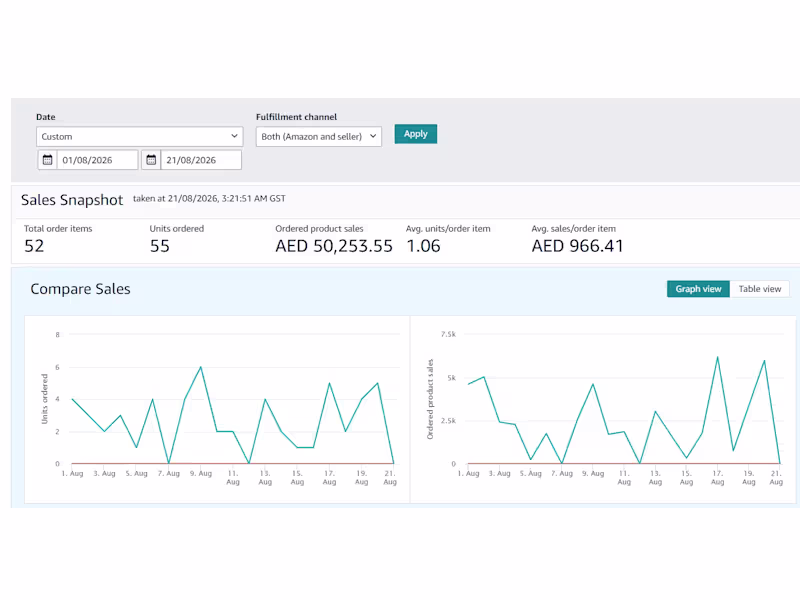Select the Avg. units/order item value

(x=423, y=246)
